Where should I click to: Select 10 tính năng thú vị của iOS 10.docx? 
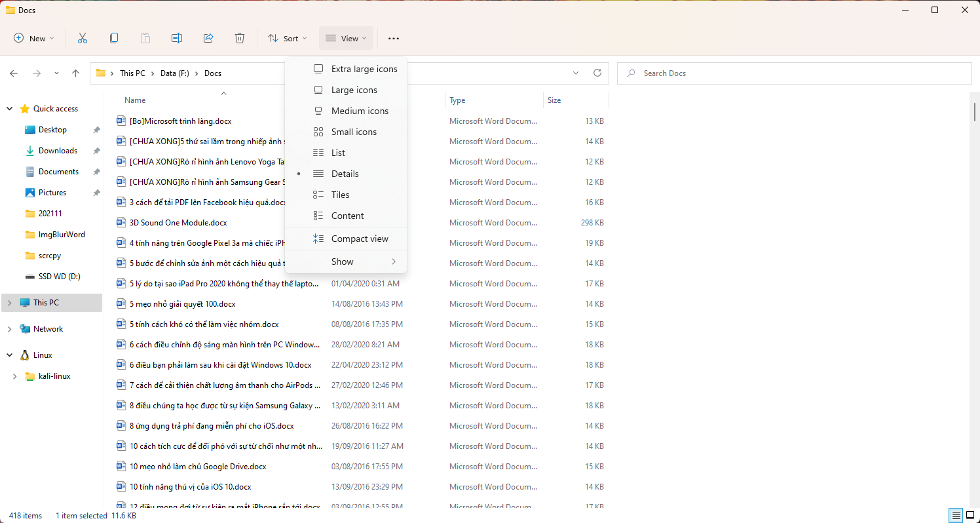190,487
